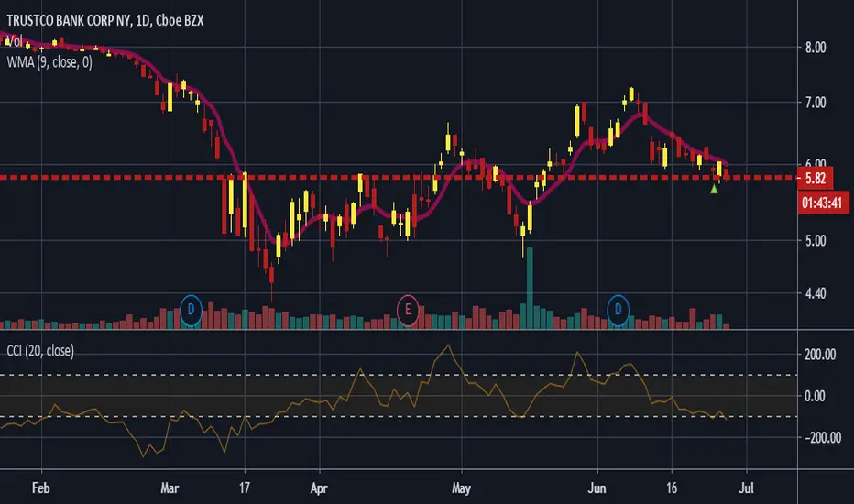Click the 17 date label on the time axis
This screenshot has width=854, height=504.
coord(245,488)
